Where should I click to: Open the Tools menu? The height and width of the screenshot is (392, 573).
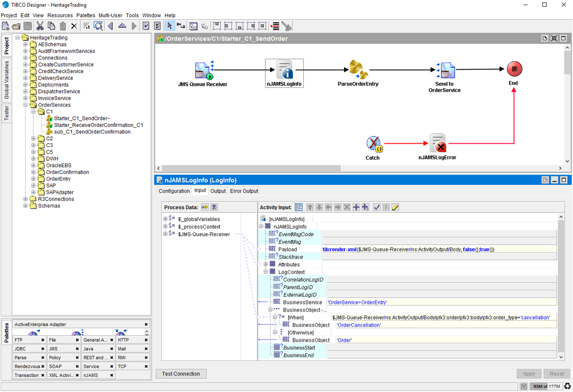[x=132, y=15]
